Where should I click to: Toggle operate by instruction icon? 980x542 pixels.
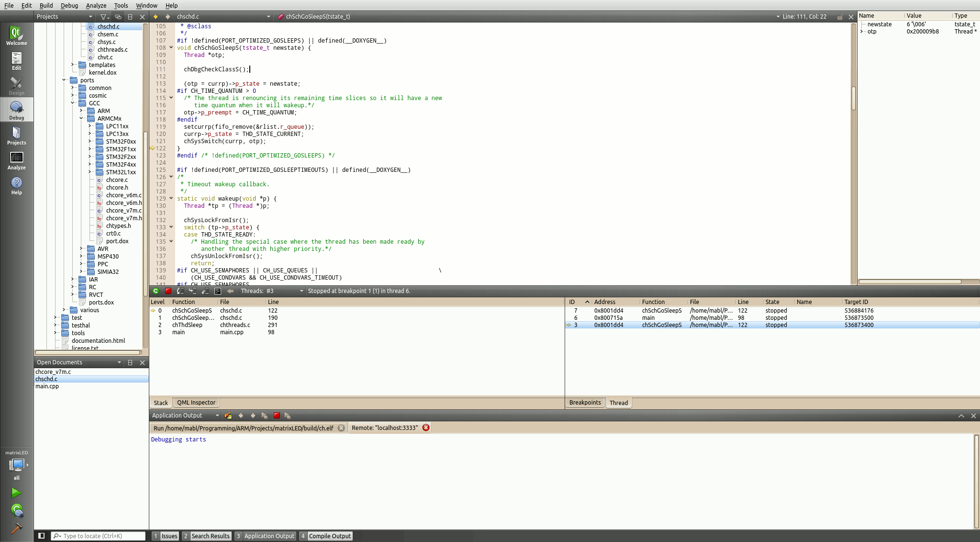coord(218,291)
